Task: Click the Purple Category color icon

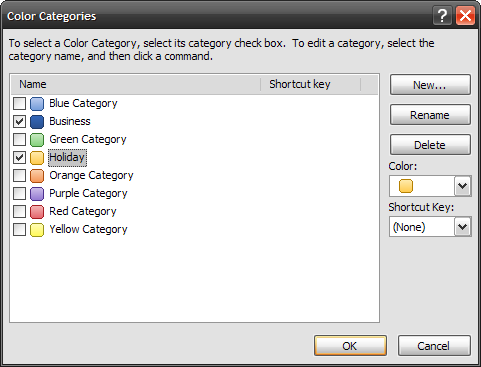Action: pos(37,194)
